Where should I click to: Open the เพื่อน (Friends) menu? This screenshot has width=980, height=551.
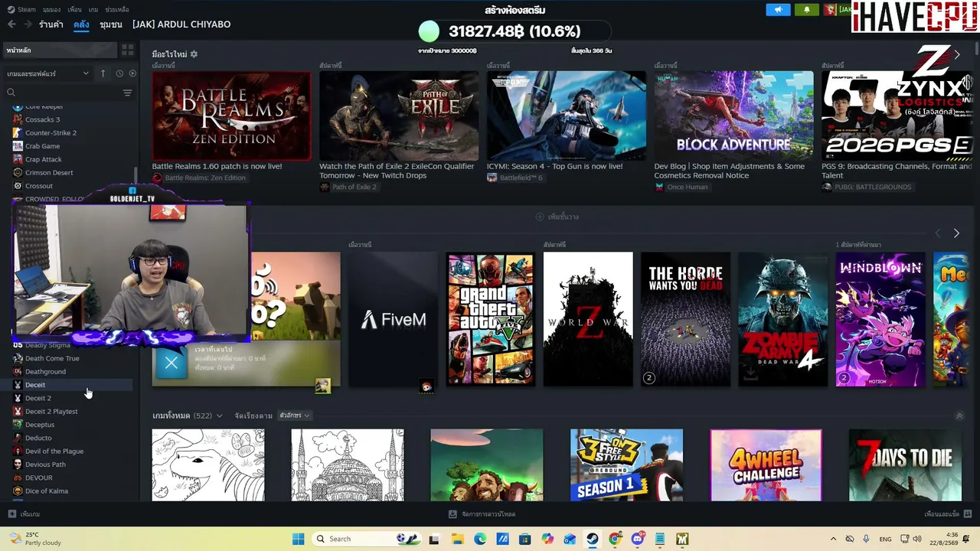(74, 9)
